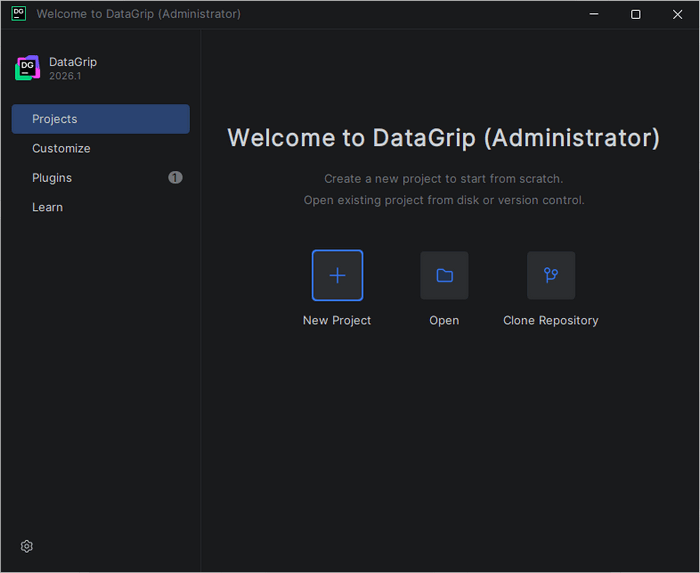Viewport: 700px width, 573px height.
Task: Click the Plugins notification badge
Action: [175, 178]
